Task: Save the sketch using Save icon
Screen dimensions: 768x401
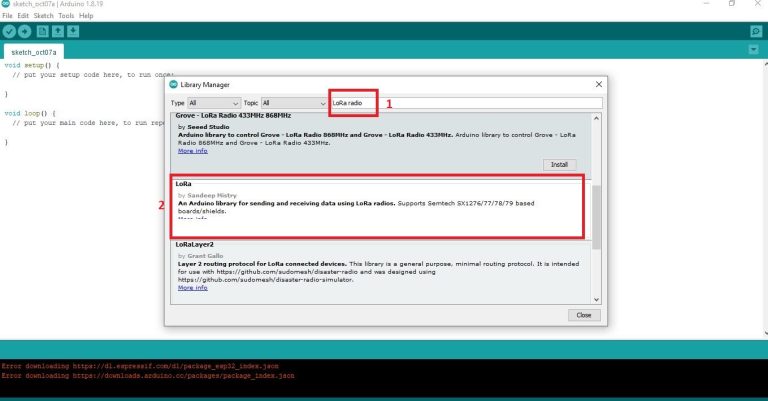Action: pyautogui.click(x=74, y=32)
